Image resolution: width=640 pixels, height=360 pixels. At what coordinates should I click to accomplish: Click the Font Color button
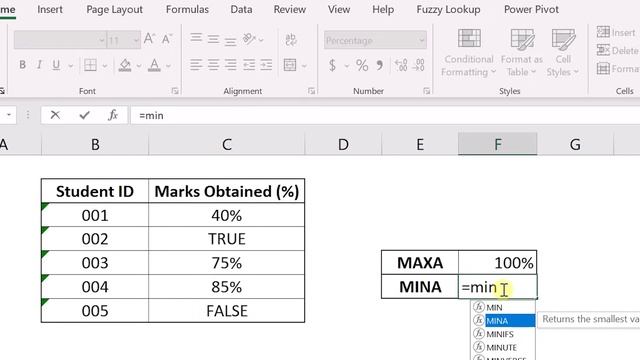click(x=154, y=65)
